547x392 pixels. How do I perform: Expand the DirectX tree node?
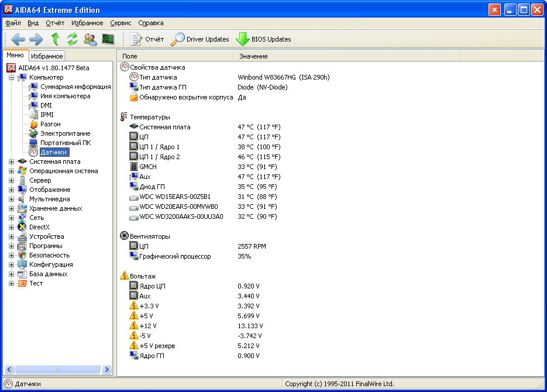click(x=11, y=227)
